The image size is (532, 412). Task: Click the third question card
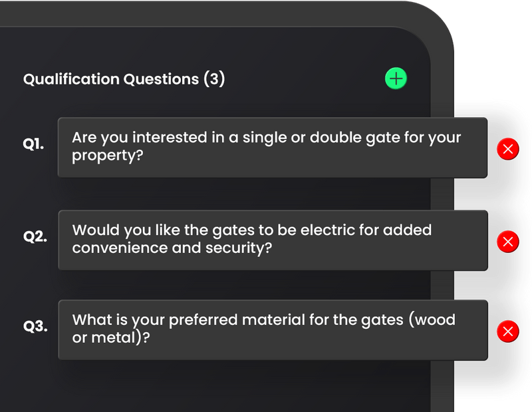(x=271, y=329)
